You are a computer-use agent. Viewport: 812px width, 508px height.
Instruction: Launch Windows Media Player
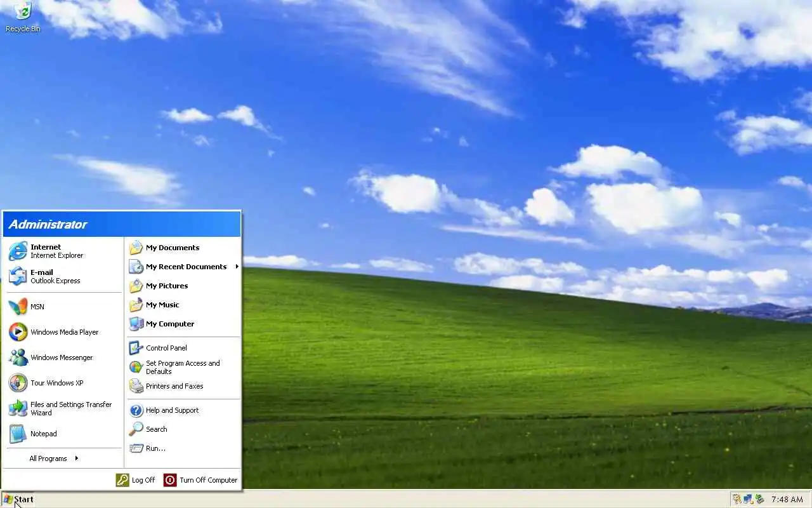63,332
